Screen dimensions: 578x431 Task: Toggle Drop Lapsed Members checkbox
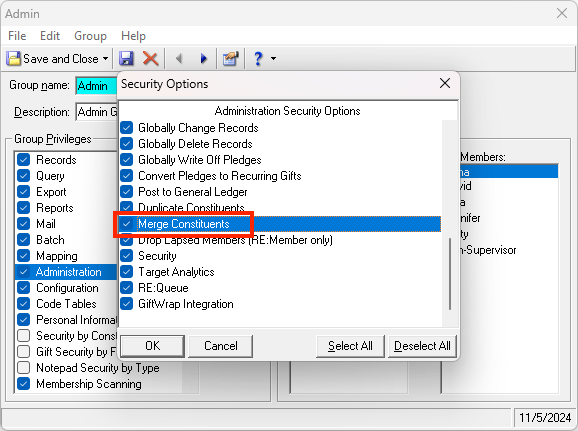(x=126, y=240)
